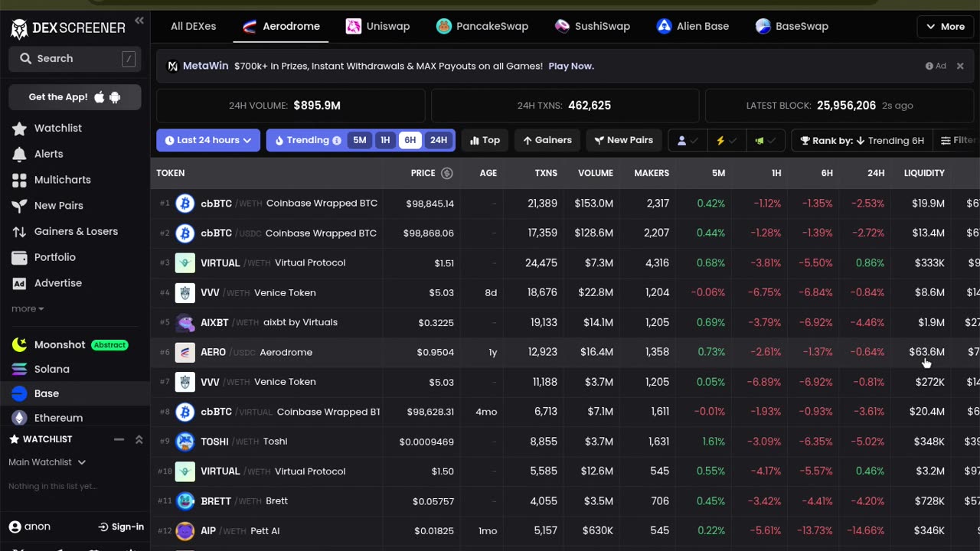The height and width of the screenshot is (551, 980).
Task: Click the AERO token icon
Action: click(185, 352)
